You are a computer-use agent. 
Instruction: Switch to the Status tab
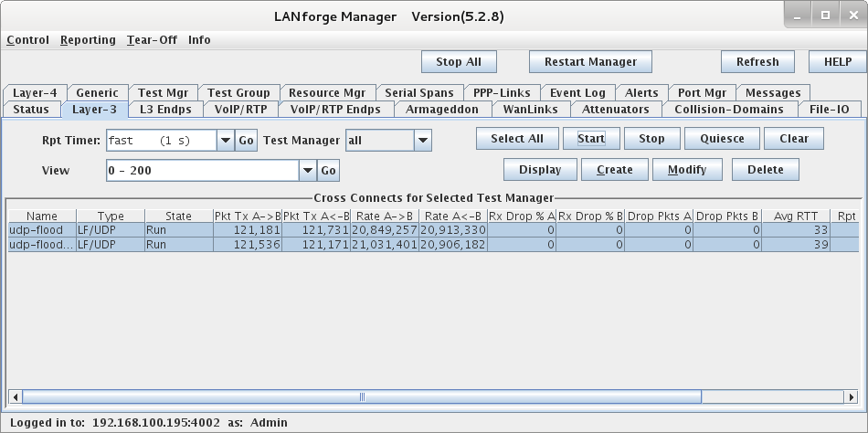click(31, 109)
